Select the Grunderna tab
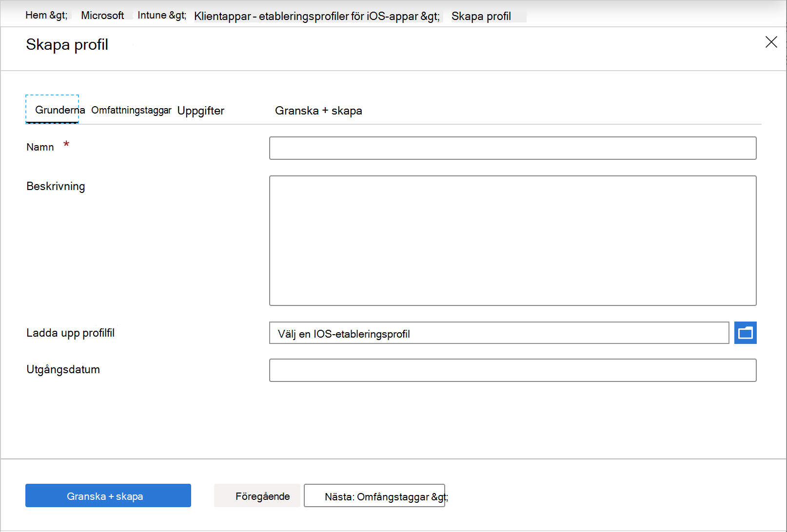787x532 pixels. coord(52,110)
